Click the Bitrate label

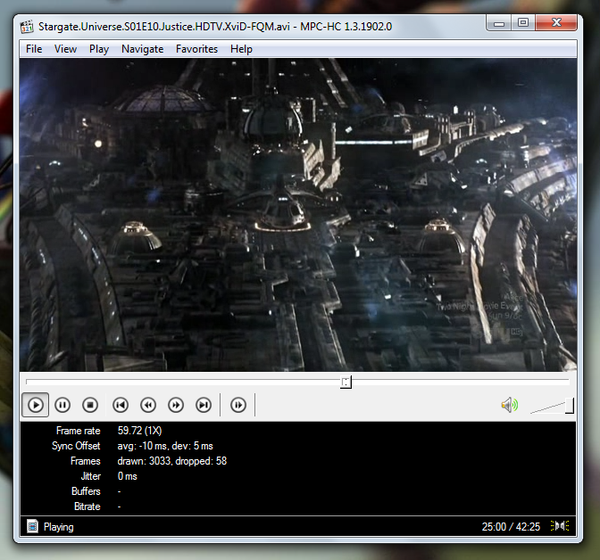click(87, 506)
